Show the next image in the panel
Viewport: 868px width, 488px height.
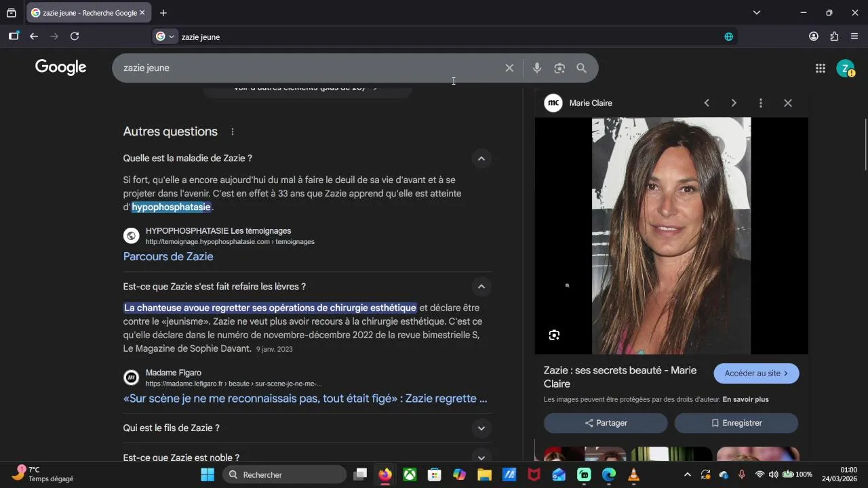pos(734,103)
